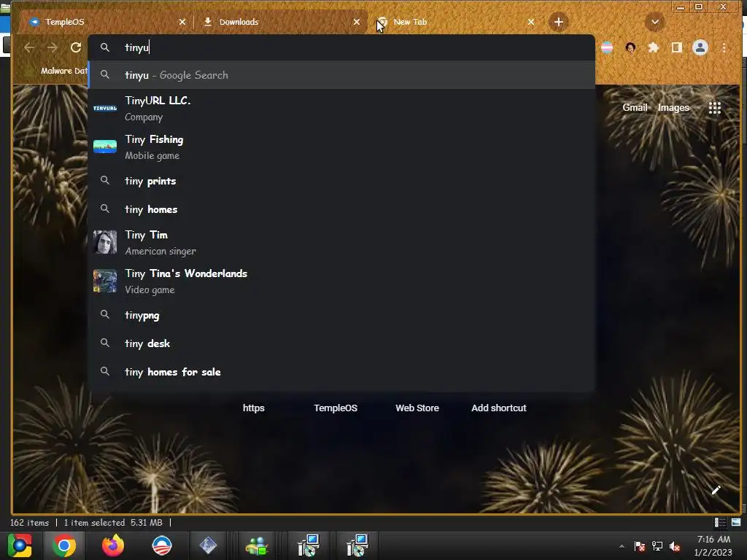Toggle the Chrome side panel
The width and height of the screenshot is (747, 560).
676,47
